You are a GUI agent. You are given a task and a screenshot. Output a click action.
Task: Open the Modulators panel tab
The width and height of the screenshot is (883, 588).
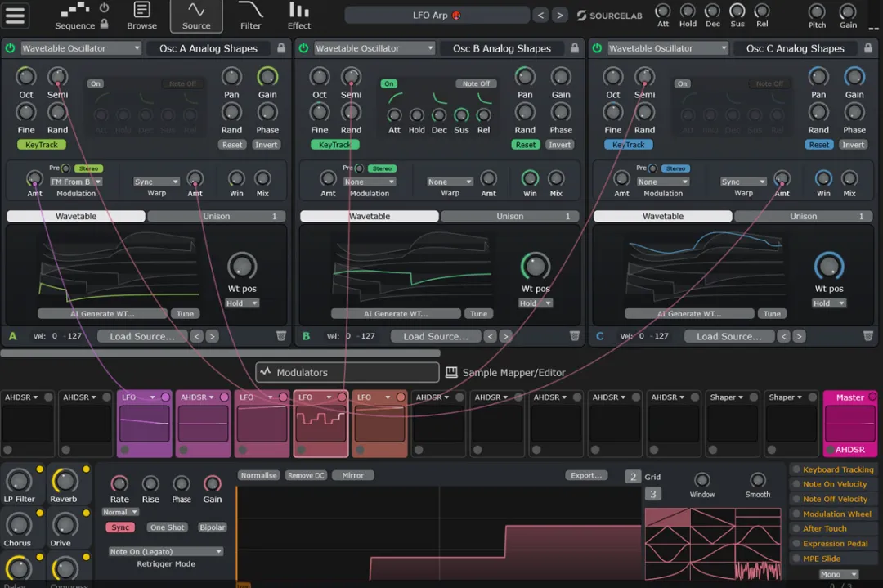(x=347, y=372)
